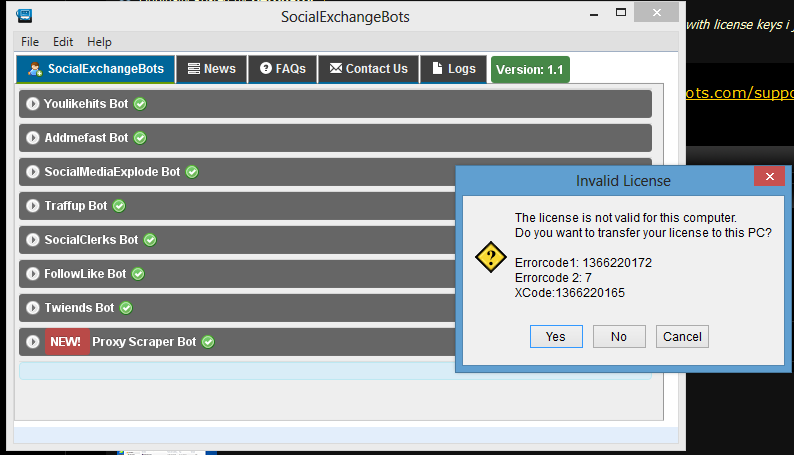Click green checkmark beside SocialMediaExplode Bot
The width and height of the screenshot is (794, 455).
coord(192,172)
